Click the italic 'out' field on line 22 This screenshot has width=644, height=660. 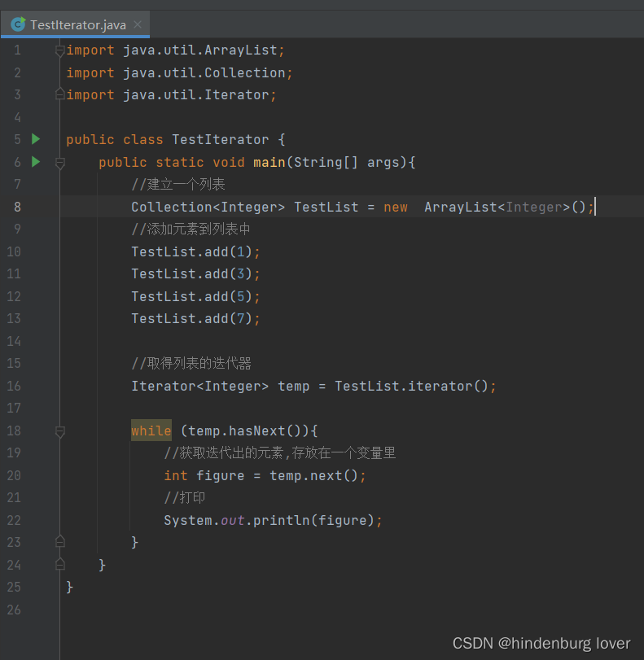(x=233, y=521)
